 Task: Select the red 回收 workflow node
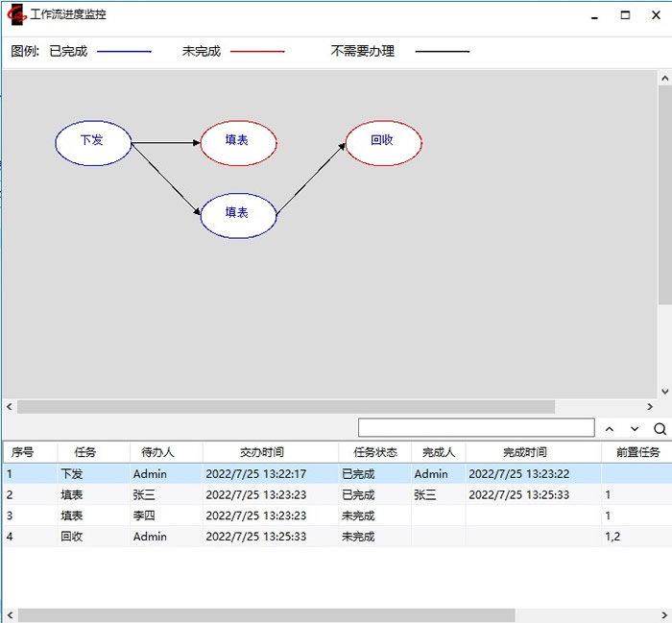[x=383, y=141]
